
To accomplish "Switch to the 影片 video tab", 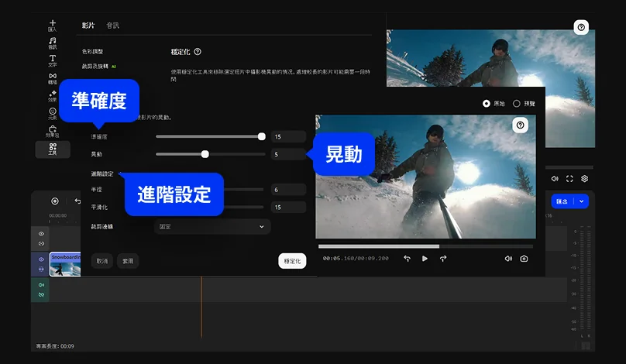I will (88, 25).
